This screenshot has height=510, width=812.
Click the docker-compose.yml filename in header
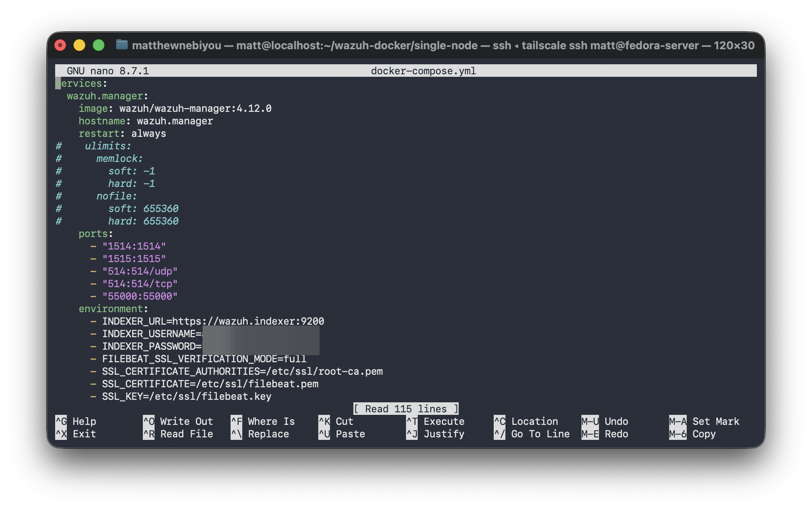(423, 71)
